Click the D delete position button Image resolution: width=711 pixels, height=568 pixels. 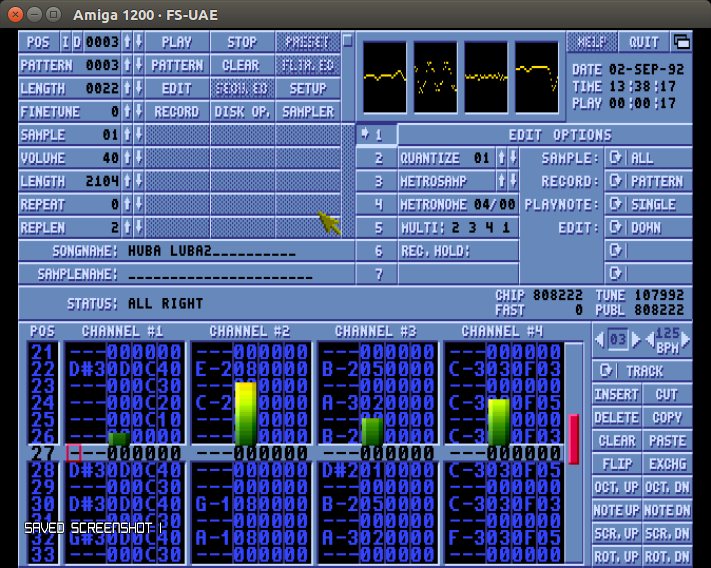pyautogui.click(x=77, y=42)
